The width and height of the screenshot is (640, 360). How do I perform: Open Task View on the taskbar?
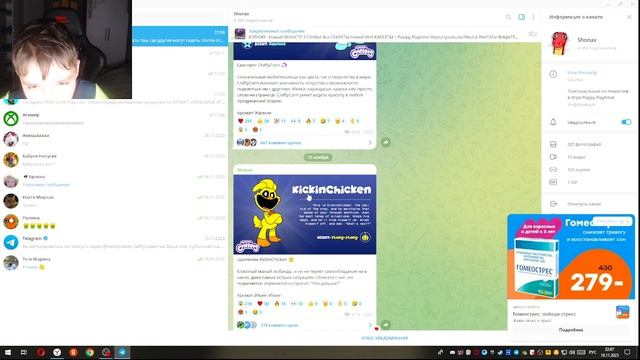point(24,352)
